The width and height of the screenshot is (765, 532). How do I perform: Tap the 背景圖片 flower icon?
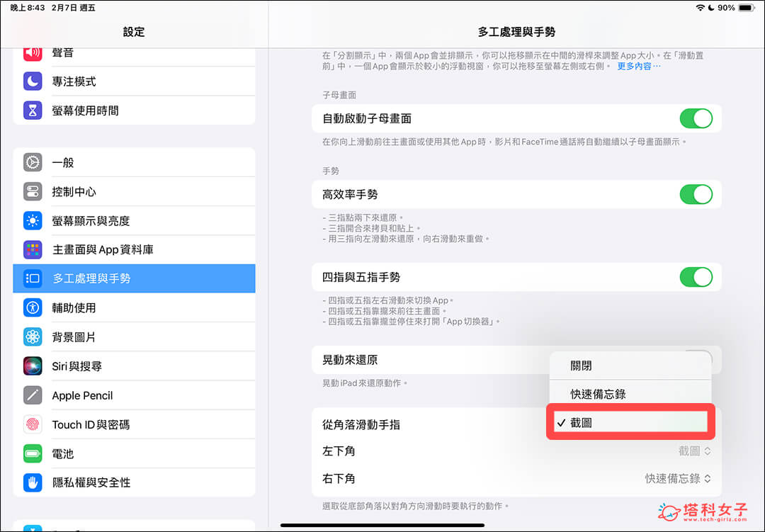[x=33, y=336]
